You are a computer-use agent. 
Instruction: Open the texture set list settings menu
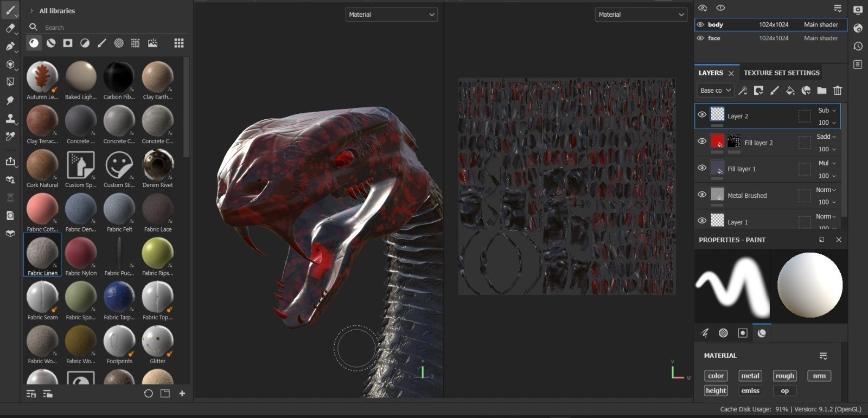[838, 8]
